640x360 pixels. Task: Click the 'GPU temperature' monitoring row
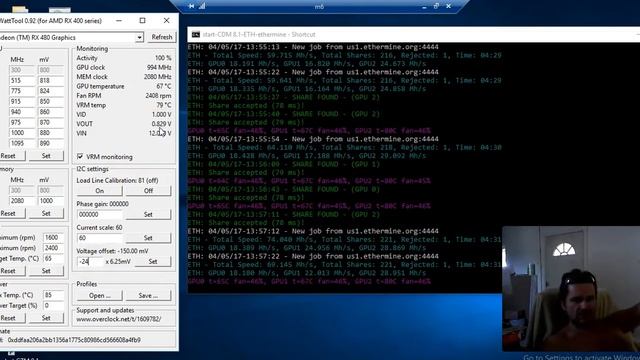point(124,87)
